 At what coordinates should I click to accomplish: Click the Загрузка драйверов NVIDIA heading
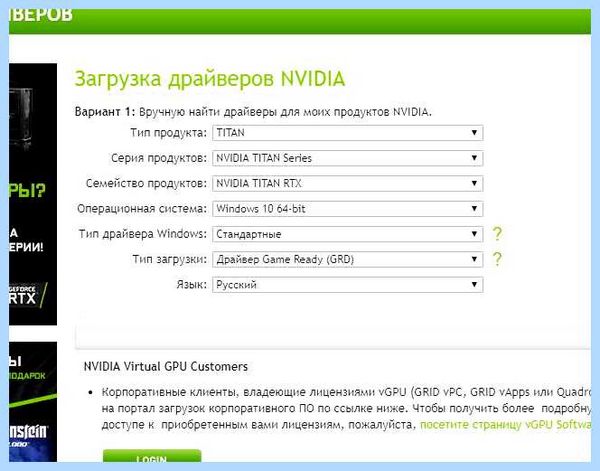(210, 79)
